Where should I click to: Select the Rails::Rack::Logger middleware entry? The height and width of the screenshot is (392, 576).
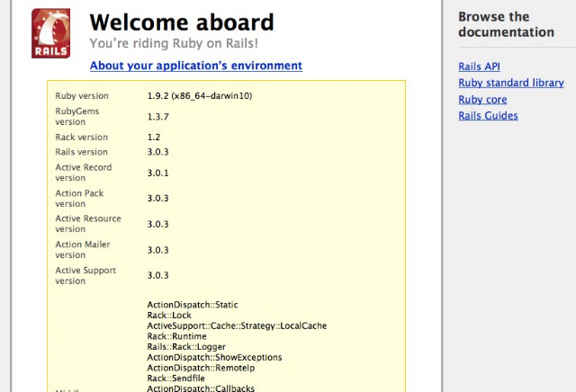click(x=186, y=347)
